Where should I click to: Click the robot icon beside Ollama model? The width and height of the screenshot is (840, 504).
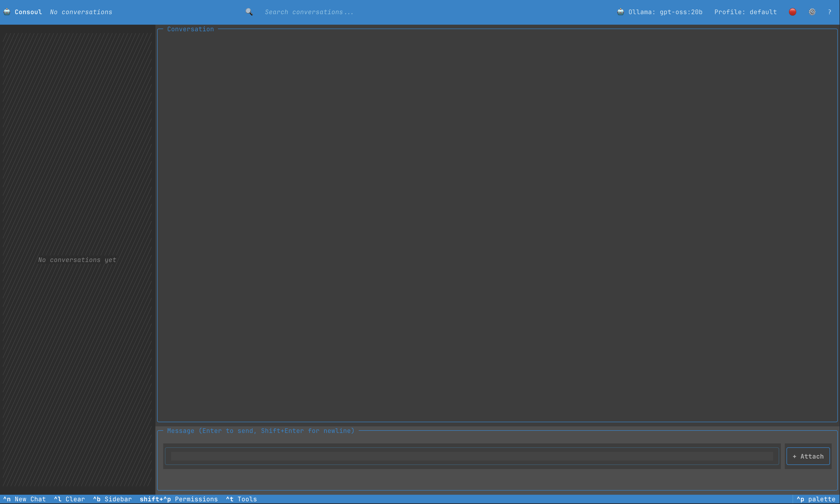pyautogui.click(x=621, y=12)
